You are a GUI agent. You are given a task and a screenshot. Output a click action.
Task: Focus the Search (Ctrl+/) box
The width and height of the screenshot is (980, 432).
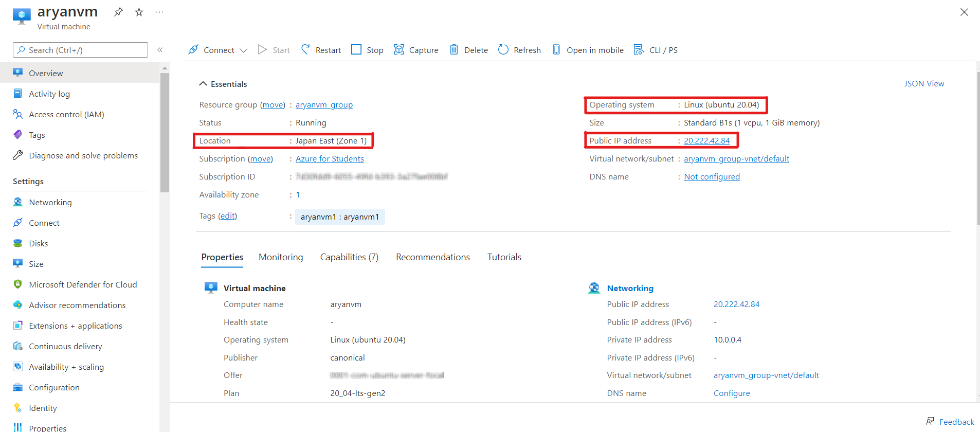(80, 50)
